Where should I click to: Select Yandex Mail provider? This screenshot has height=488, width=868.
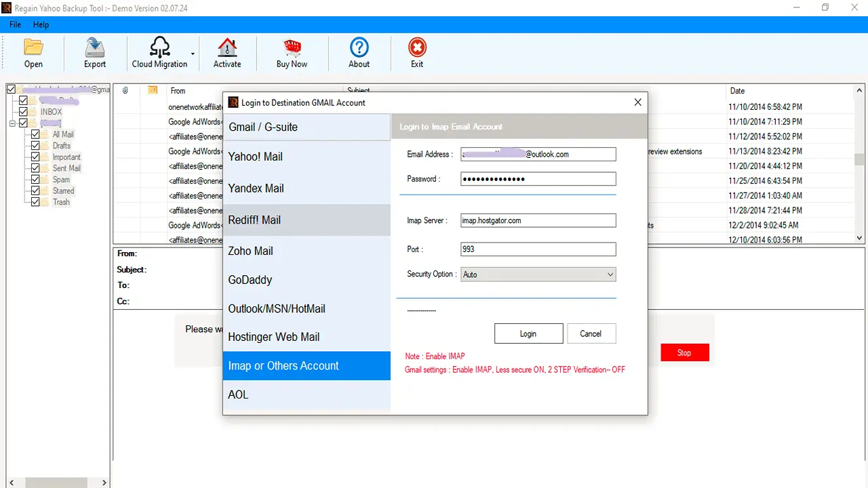(307, 188)
